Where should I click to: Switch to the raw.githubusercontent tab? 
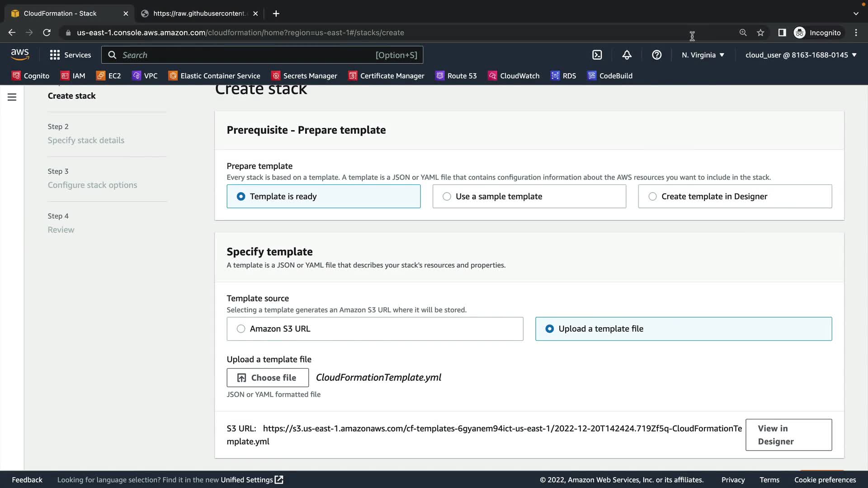coord(199,14)
